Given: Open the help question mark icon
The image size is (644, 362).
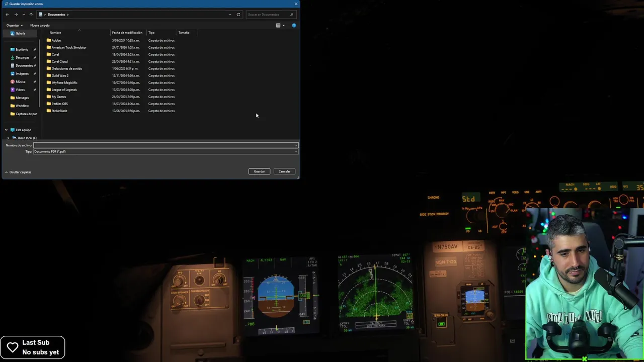Looking at the screenshot, I should (294, 25).
